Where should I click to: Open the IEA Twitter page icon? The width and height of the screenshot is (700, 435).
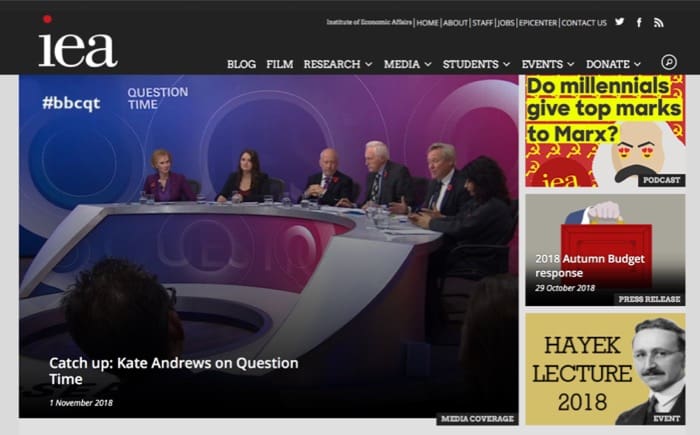619,21
